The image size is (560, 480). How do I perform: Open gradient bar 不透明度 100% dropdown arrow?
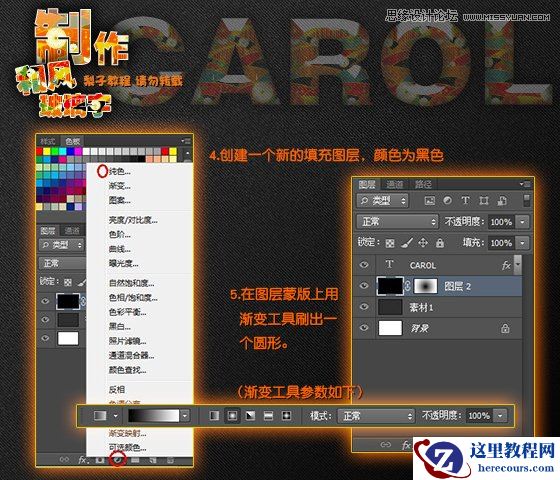tap(500, 416)
